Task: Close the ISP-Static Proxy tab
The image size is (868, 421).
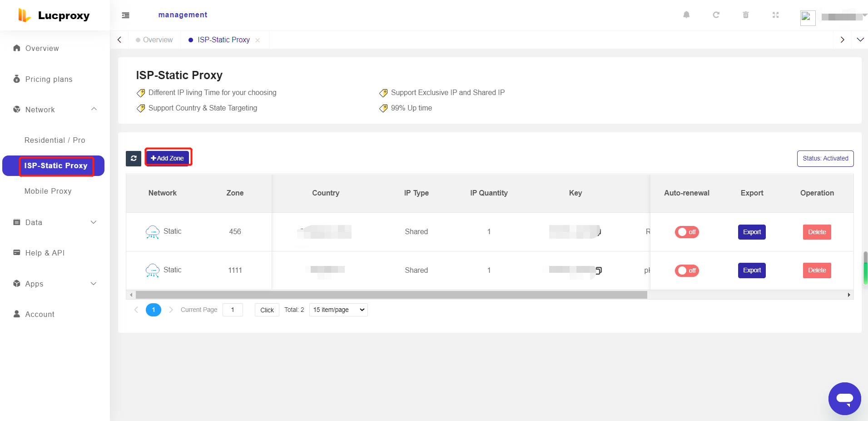Action: pos(258,40)
